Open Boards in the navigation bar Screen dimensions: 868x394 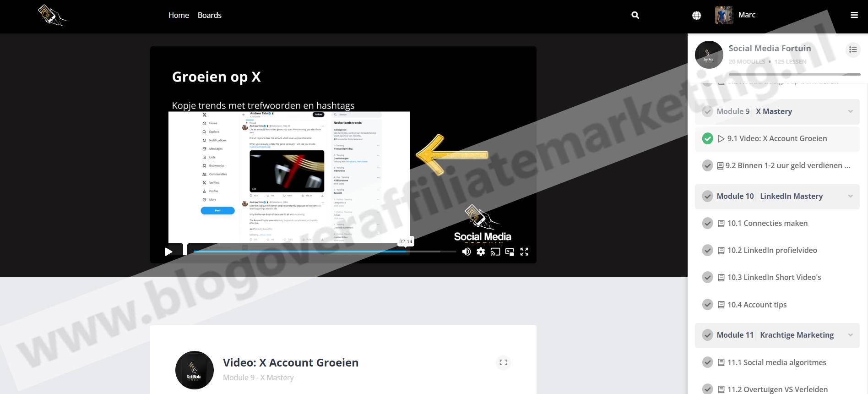[209, 15]
